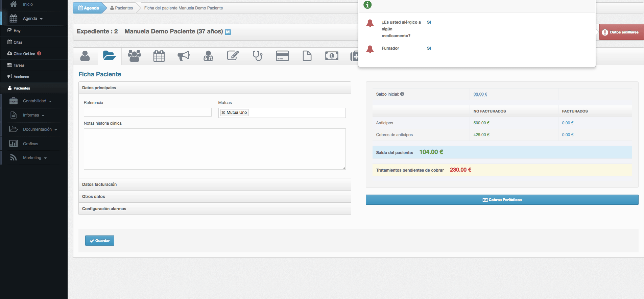This screenshot has height=299, width=644.
Task: Expand the Datos facturación section
Action: pyautogui.click(x=215, y=184)
